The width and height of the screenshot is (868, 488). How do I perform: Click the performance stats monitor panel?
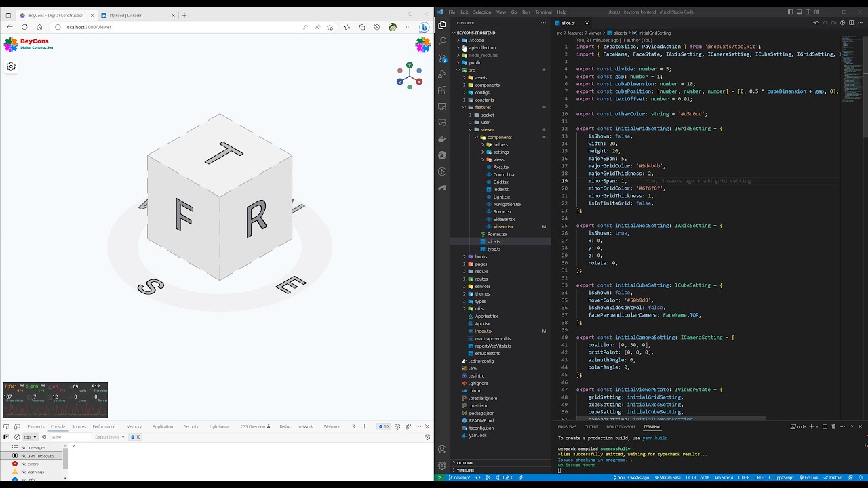click(55, 400)
